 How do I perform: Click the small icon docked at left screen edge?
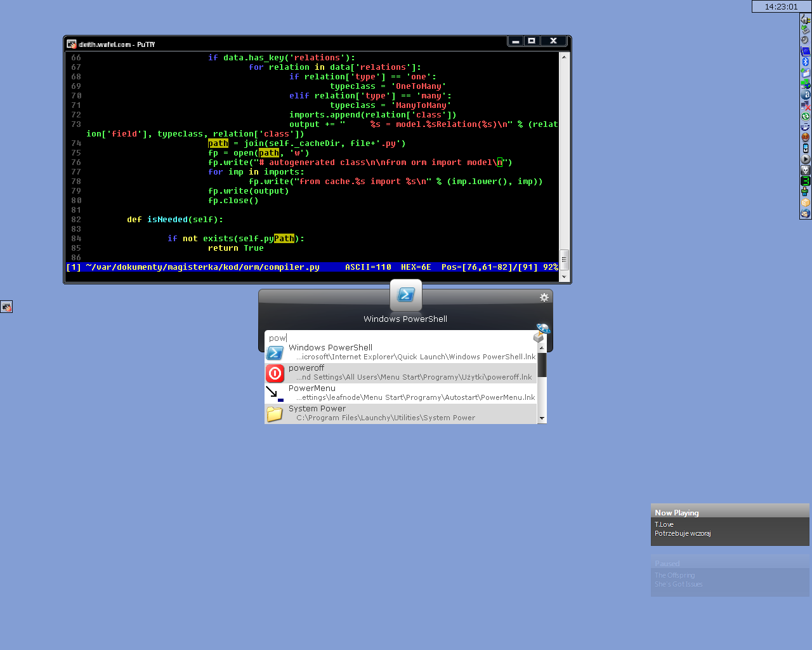pyautogui.click(x=6, y=307)
